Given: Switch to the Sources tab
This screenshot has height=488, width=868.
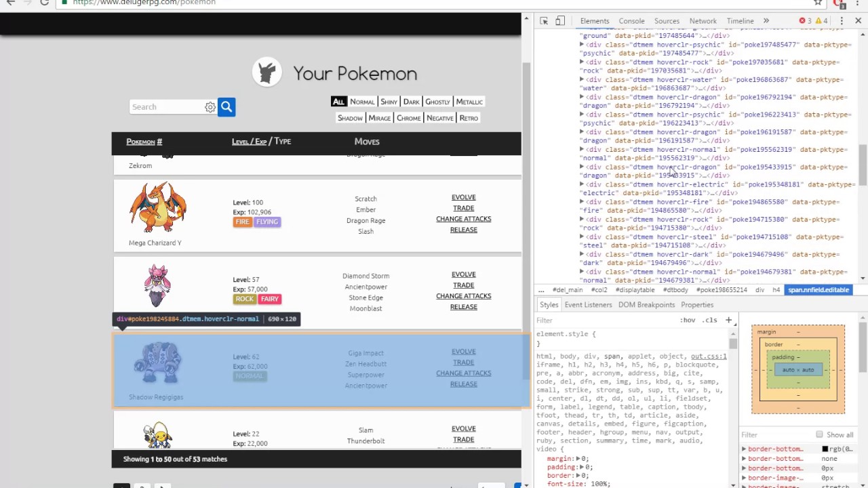Looking at the screenshot, I should [667, 21].
